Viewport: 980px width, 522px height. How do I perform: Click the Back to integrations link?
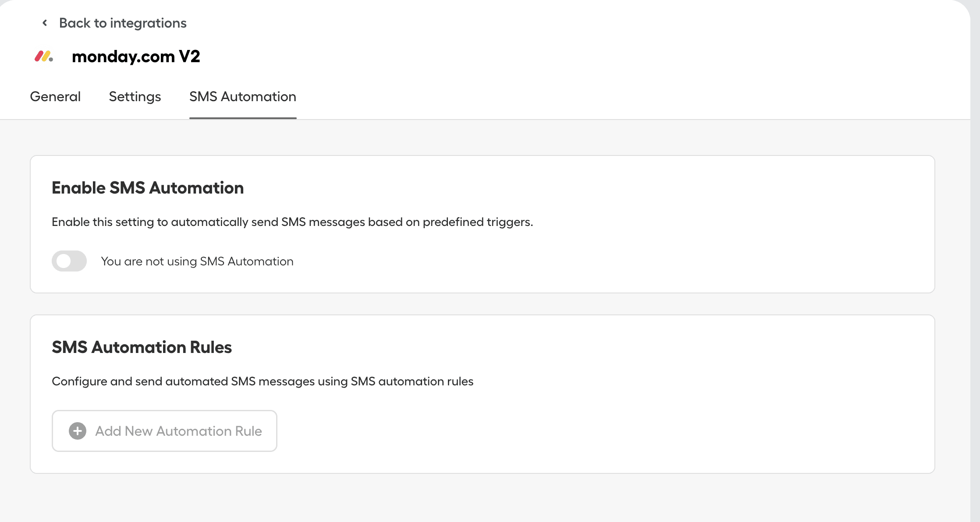[123, 22]
